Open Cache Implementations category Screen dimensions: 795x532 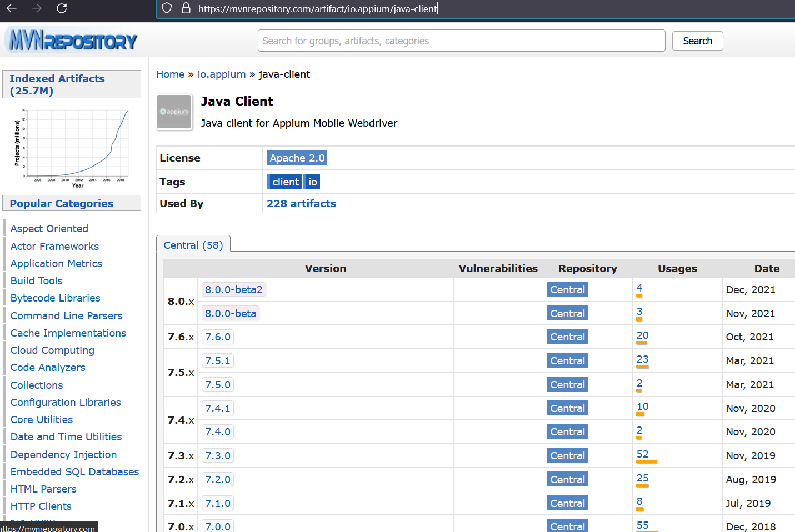point(68,333)
